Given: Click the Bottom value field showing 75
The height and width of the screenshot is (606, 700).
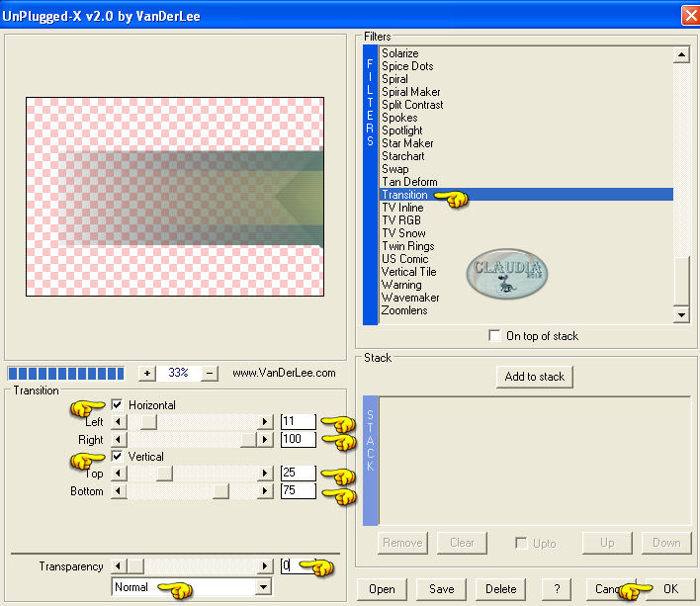Looking at the screenshot, I should [299, 491].
